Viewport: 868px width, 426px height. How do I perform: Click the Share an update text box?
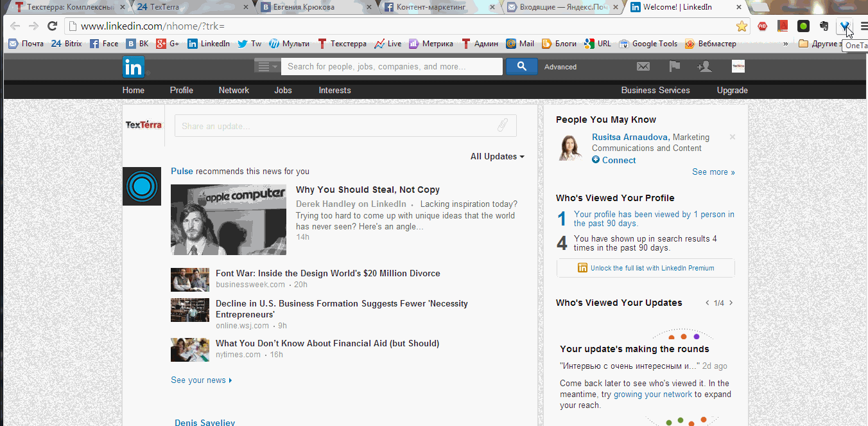click(x=345, y=126)
